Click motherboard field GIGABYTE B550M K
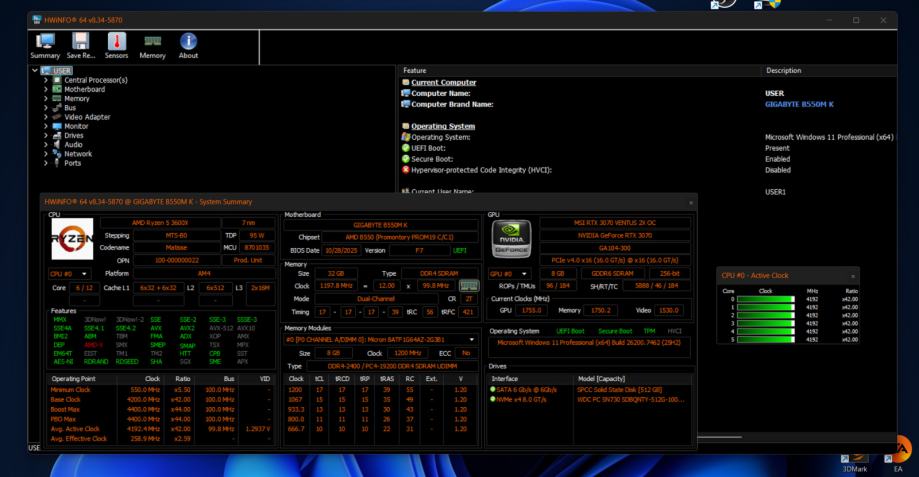 tap(380, 225)
